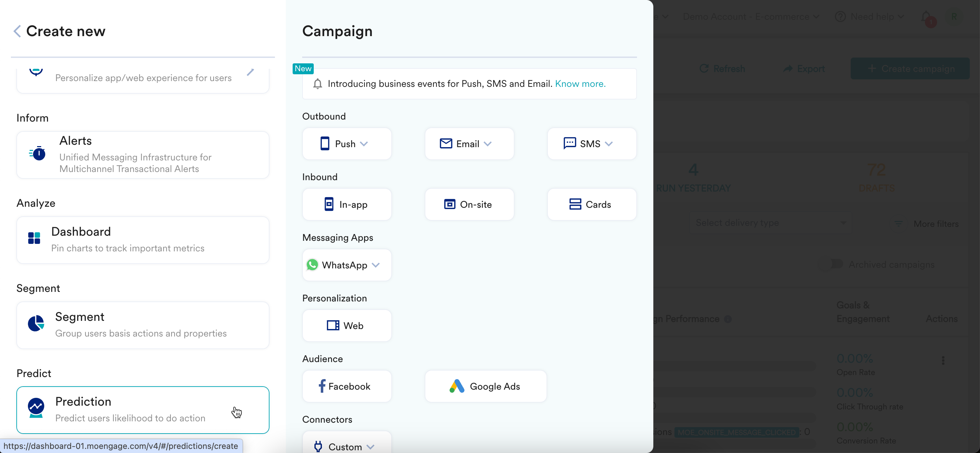Screen dimensions: 980x453
Task: Select the WhatsApp logo icon
Action: pyautogui.click(x=312, y=265)
